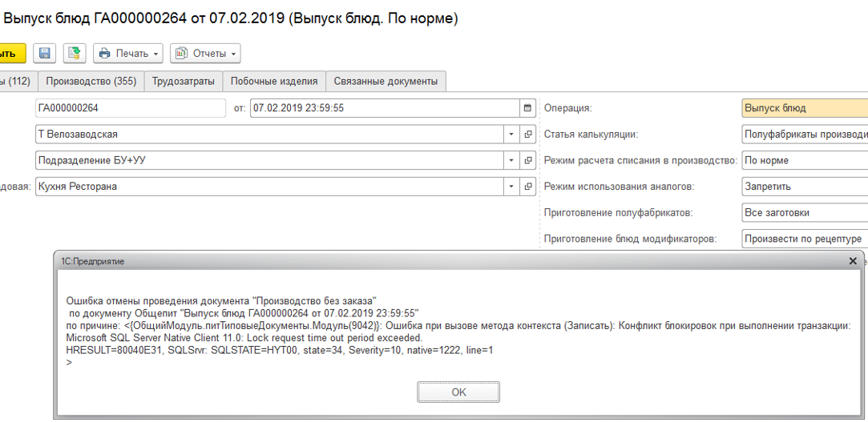Click the Режим использования аналогов field Запретить
The width and height of the screenshot is (868, 422).
pos(805,187)
